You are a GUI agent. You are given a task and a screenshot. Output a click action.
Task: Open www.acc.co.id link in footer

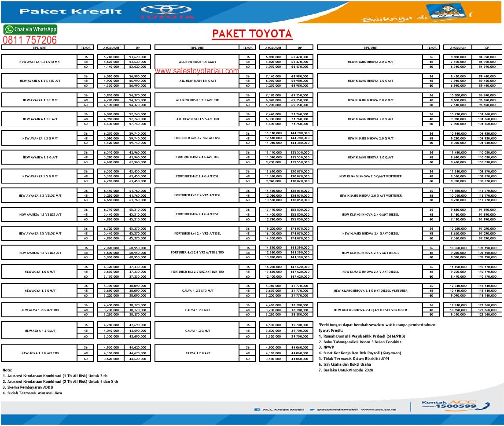378,409
